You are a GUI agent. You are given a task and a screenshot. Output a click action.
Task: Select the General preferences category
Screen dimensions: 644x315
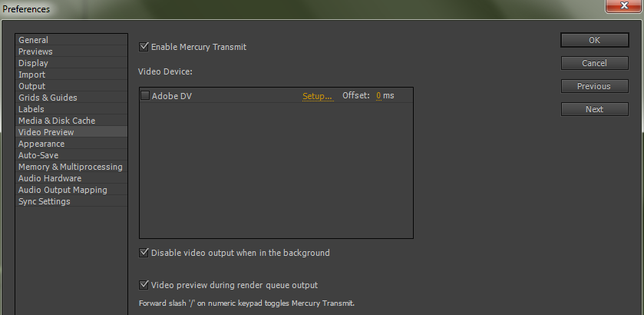(x=71, y=40)
